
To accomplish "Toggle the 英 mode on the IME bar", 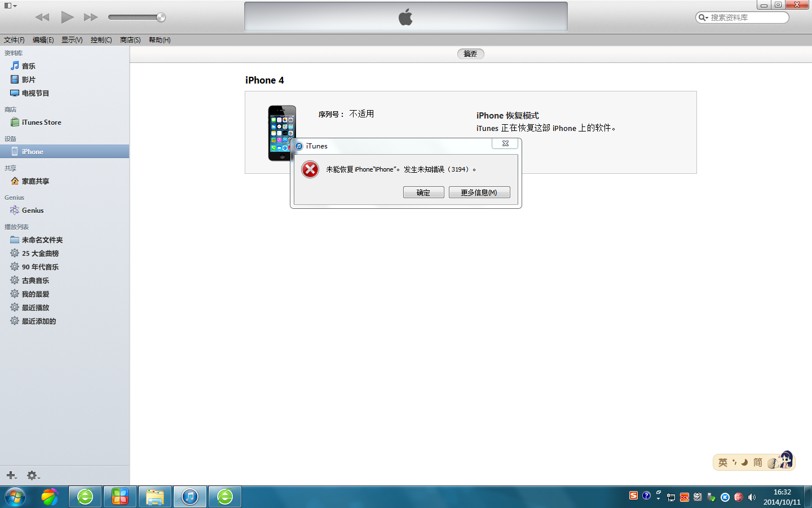I will point(723,463).
